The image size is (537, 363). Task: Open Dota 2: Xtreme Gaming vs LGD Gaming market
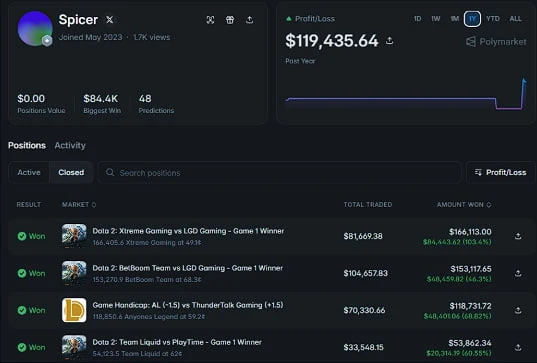point(188,231)
